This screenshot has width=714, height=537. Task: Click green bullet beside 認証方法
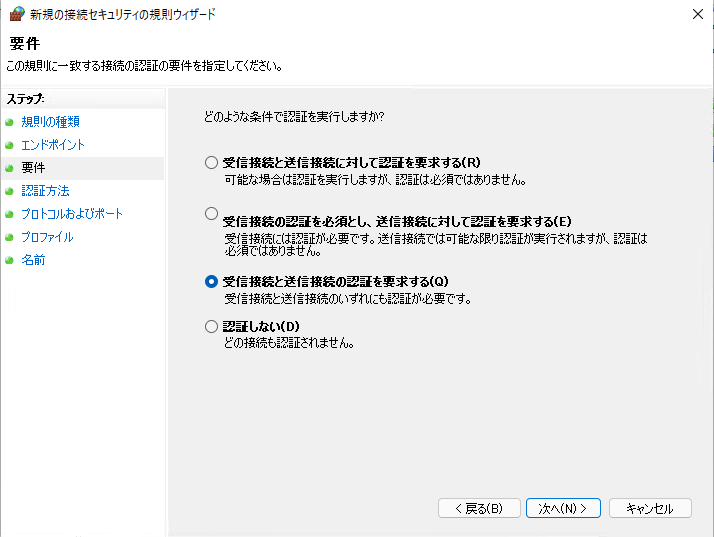(x=9, y=191)
